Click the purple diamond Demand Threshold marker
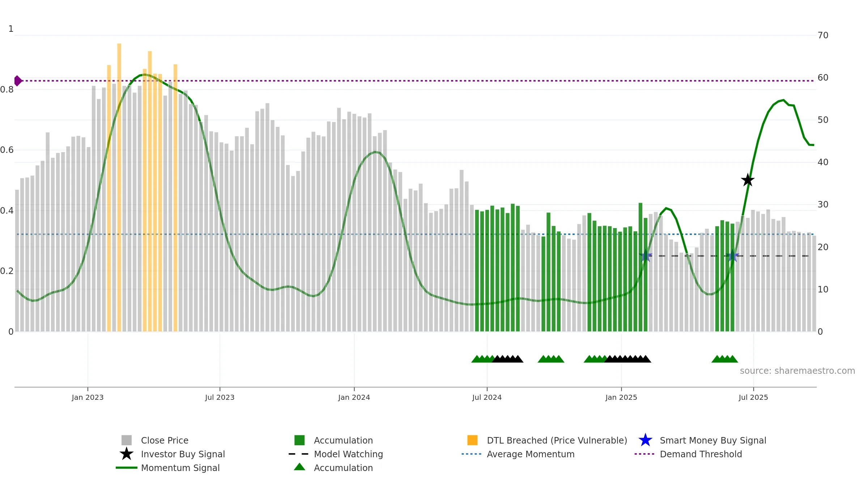The width and height of the screenshot is (868, 488). 18,81
